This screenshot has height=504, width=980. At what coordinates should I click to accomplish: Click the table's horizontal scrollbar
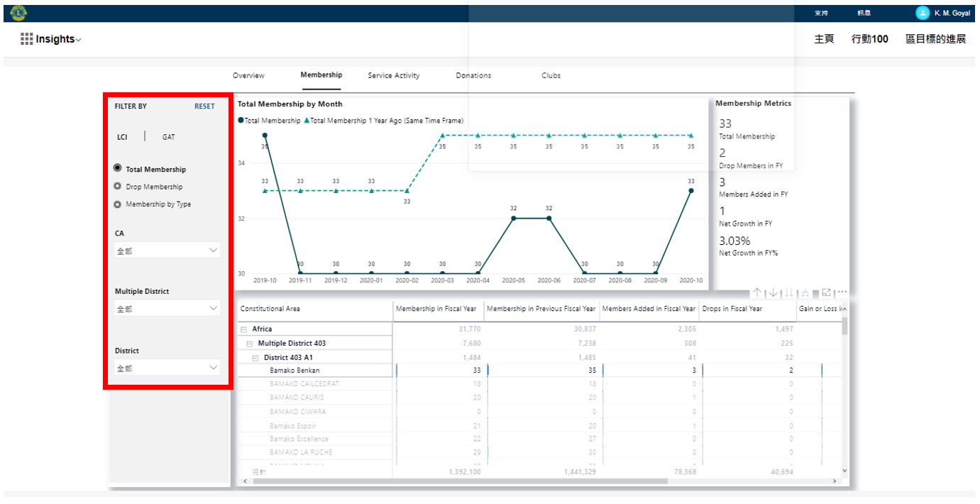(460, 481)
